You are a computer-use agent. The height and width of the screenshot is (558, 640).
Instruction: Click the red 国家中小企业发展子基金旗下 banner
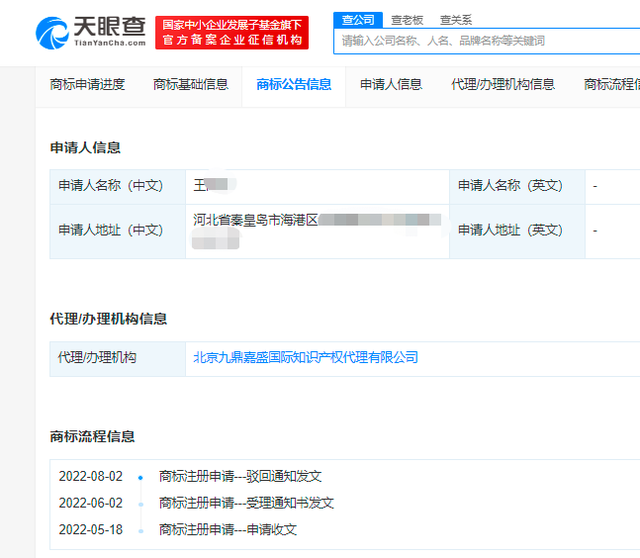click(x=232, y=33)
